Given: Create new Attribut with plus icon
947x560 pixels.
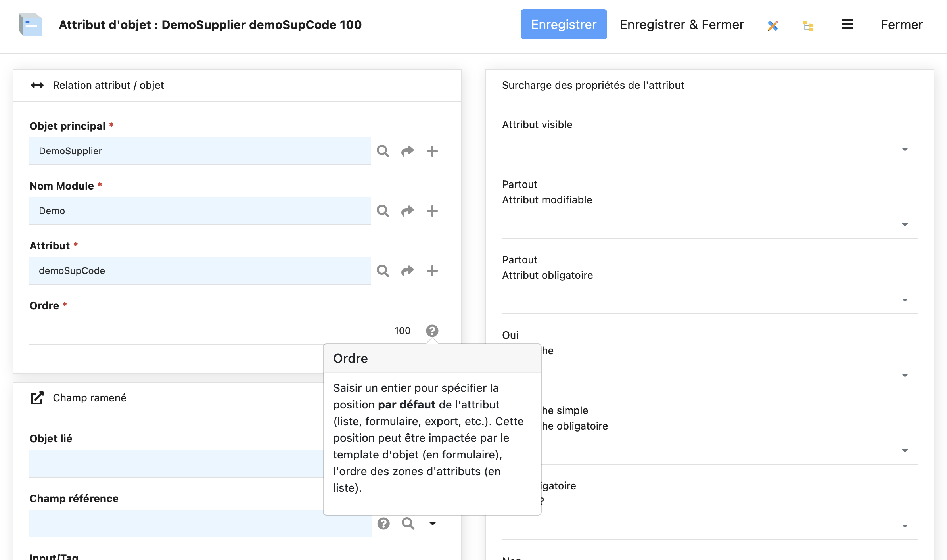Looking at the screenshot, I should point(432,271).
